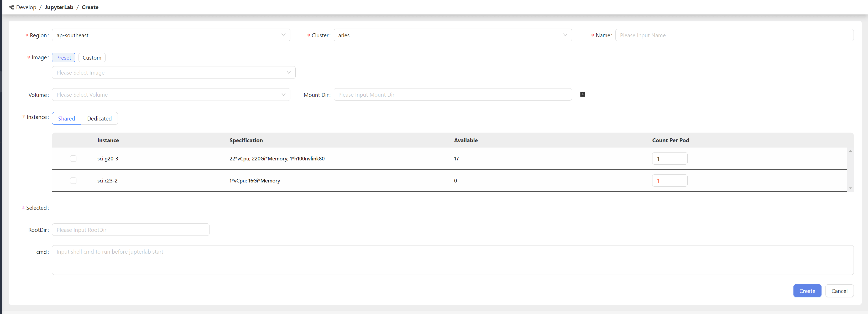Viewport: 868px width, 314px height.
Task: Click Count Per Pod for sci.g20-3
Action: click(670, 158)
